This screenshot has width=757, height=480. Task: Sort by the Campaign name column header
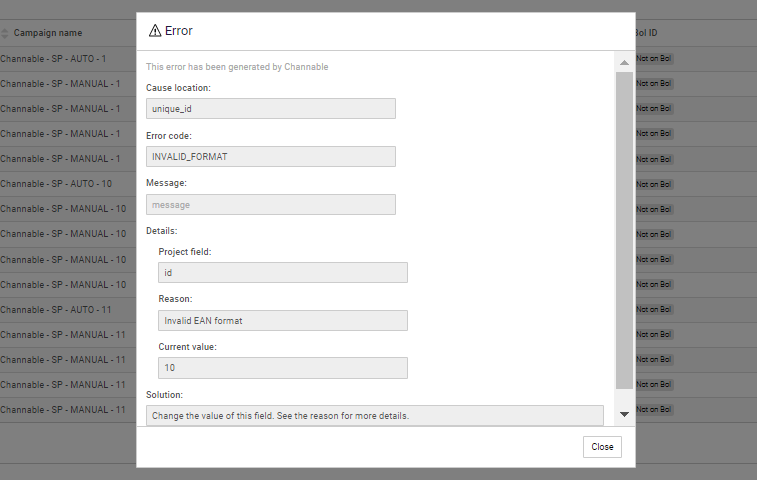[x=50, y=34]
